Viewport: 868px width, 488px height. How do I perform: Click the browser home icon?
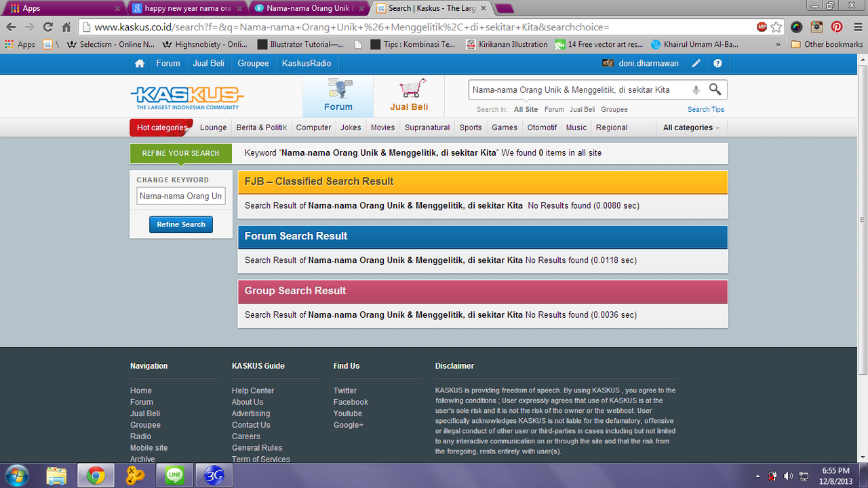click(66, 27)
